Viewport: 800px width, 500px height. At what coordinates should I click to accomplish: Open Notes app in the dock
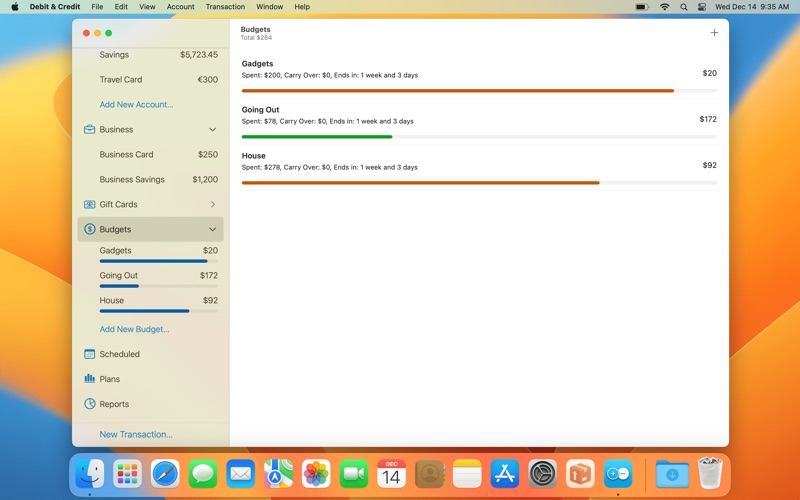pyautogui.click(x=467, y=473)
